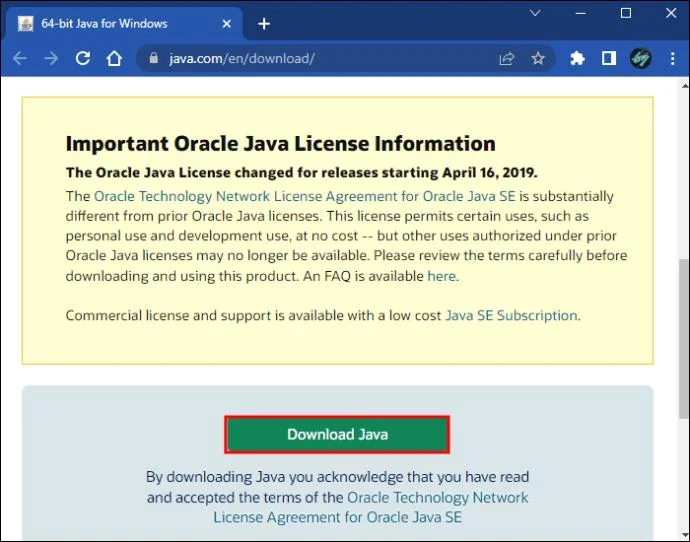The width and height of the screenshot is (690, 542).
Task: Click the browser Back arrow
Action: coord(20,58)
